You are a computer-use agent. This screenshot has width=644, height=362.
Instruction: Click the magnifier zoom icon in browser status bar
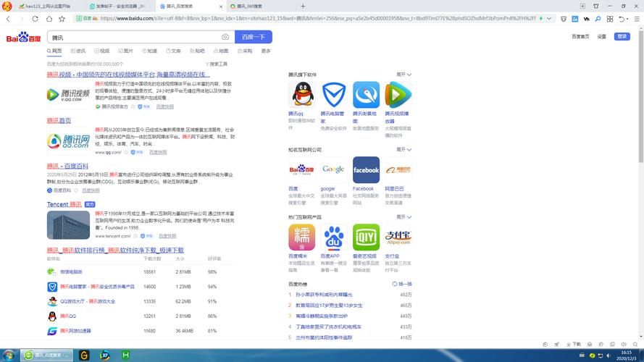click(635, 345)
